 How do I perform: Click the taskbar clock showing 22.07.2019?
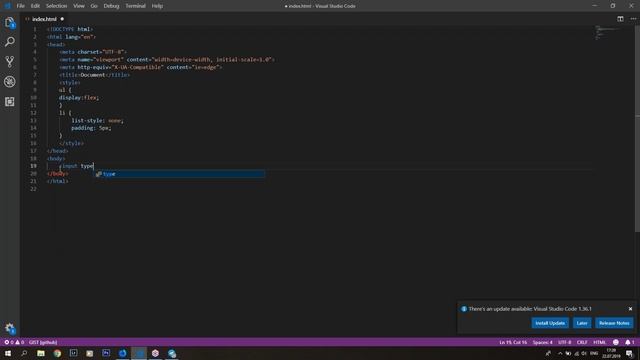pos(611,353)
